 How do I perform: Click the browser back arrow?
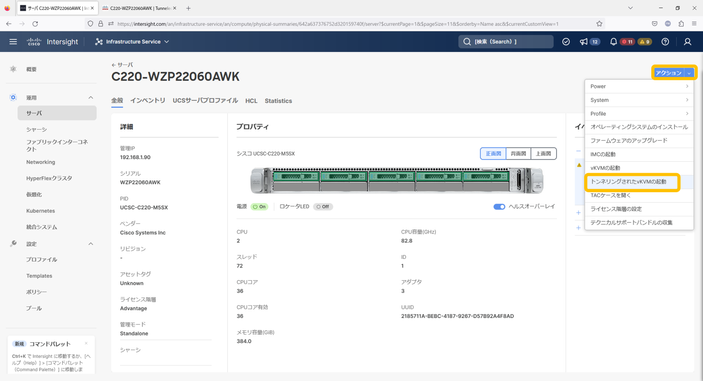tap(9, 24)
